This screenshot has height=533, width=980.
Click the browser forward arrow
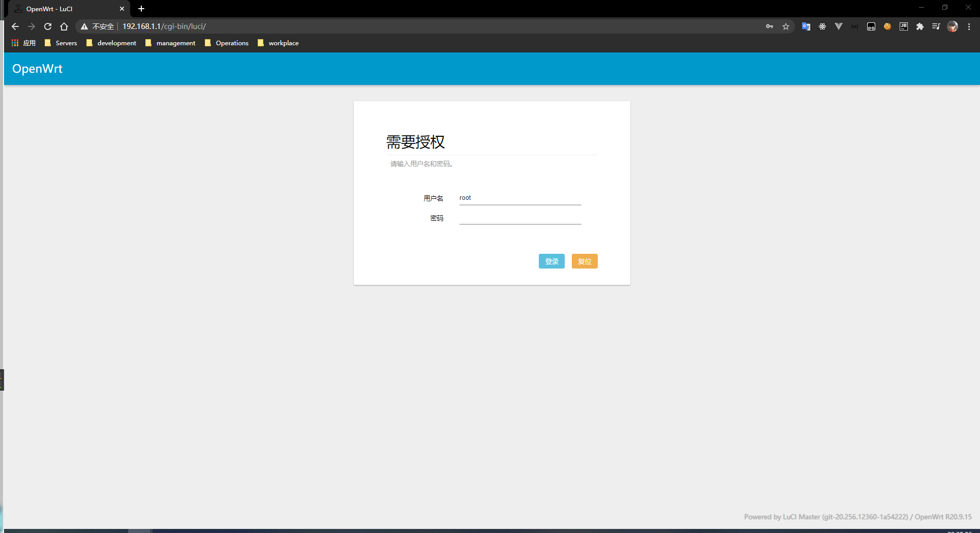pos(32,26)
